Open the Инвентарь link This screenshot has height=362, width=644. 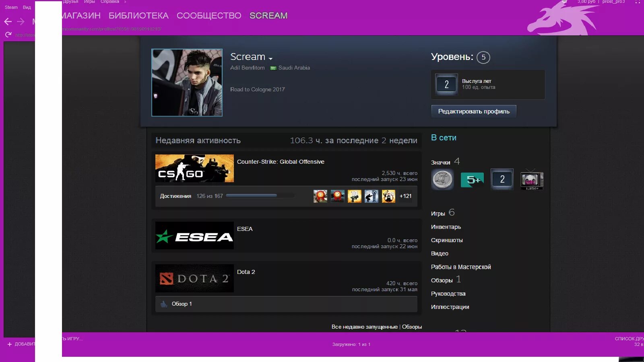coord(446,227)
